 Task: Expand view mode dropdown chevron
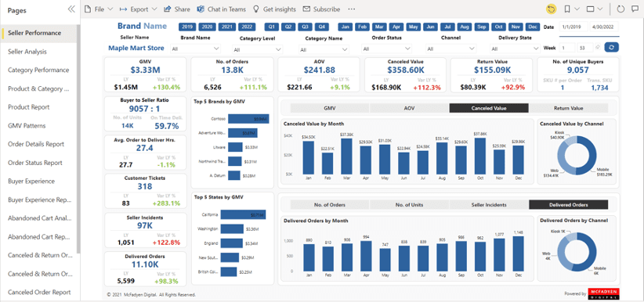[600, 9]
